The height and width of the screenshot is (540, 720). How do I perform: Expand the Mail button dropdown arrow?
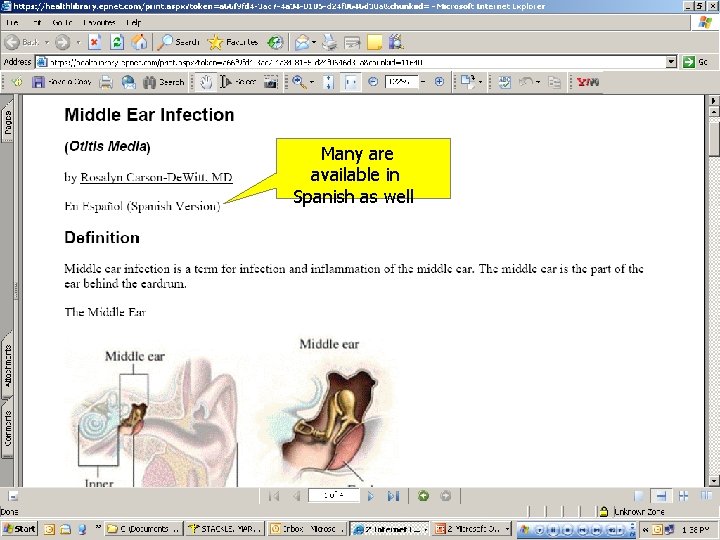(x=314, y=42)
